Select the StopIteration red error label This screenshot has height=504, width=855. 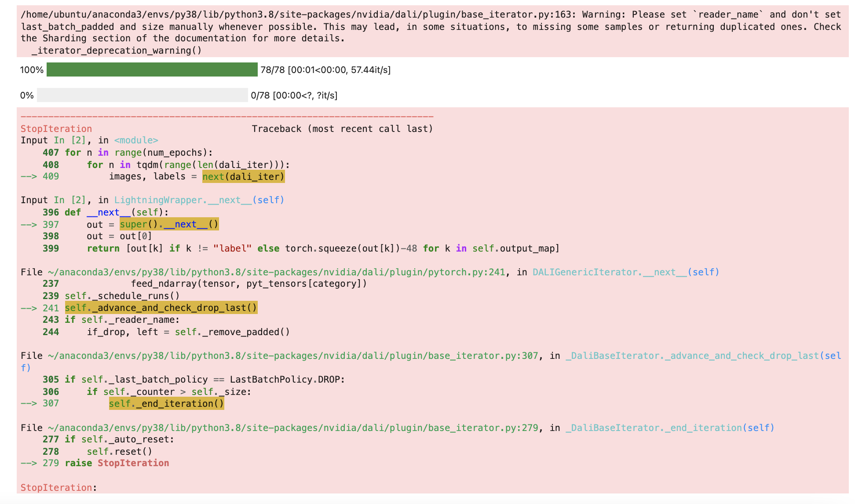[x=56, y=128]
